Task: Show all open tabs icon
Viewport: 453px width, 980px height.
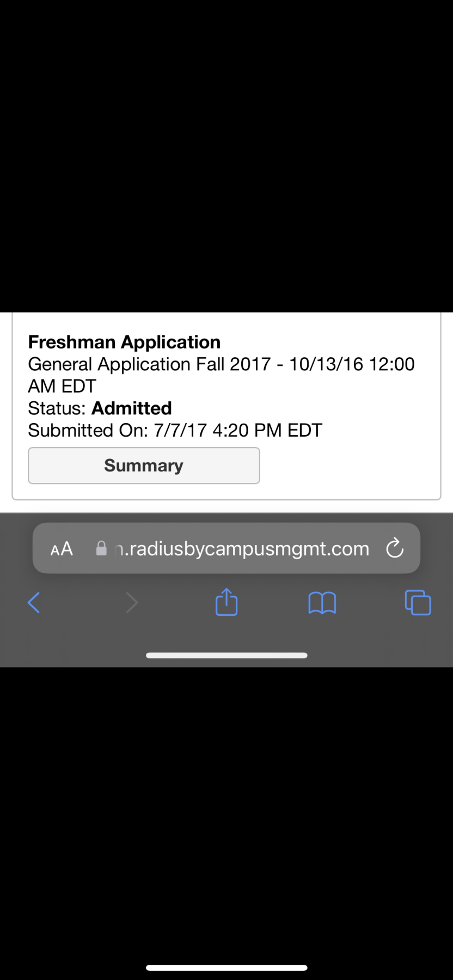Action: coord(418,603)
